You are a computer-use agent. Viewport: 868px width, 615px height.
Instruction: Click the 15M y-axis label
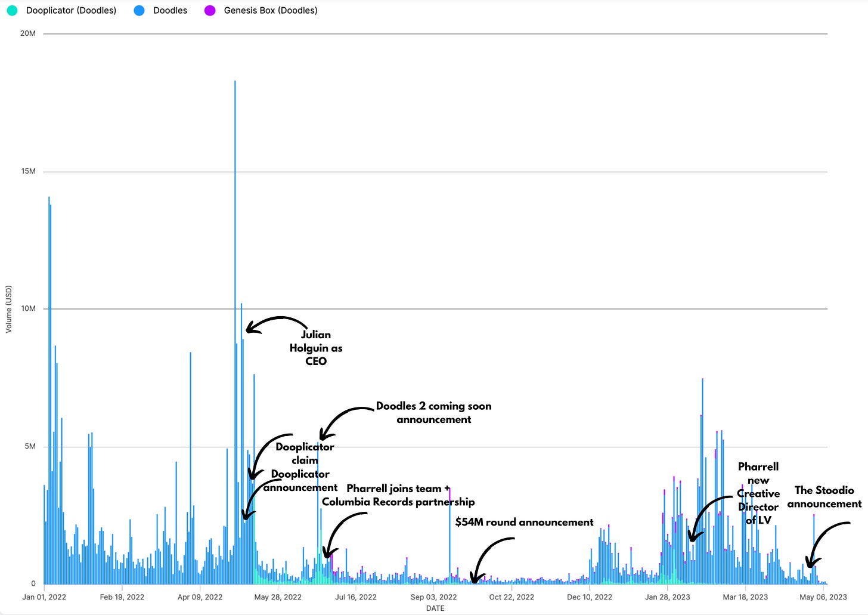click(28, 171)
